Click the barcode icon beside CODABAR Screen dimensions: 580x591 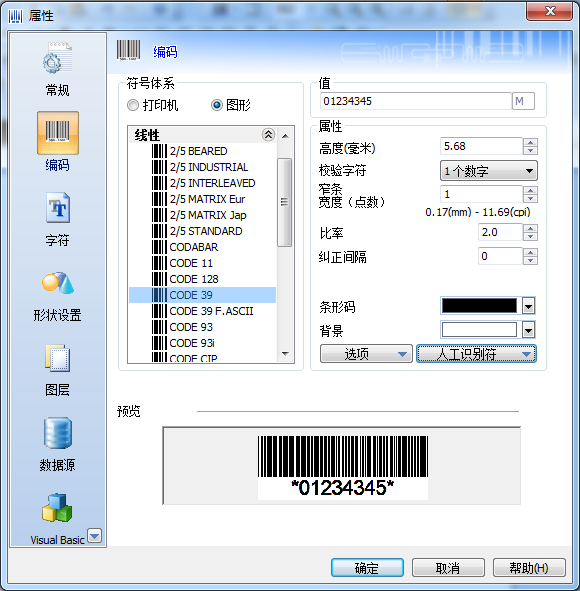(x=159, y=247)
